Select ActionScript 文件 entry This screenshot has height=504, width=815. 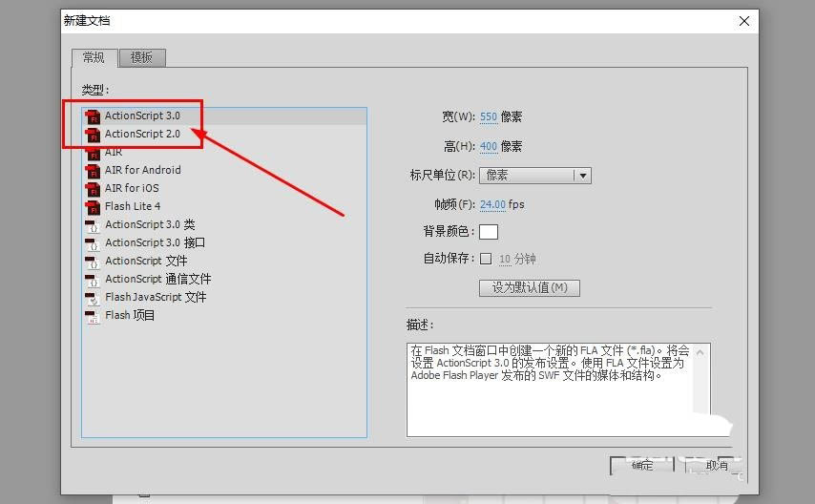tap(224, 262)
